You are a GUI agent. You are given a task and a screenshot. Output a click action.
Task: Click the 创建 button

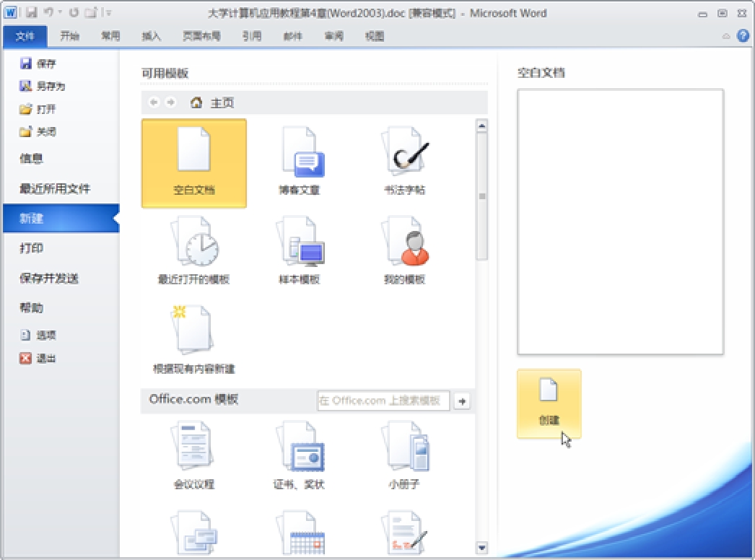549,404
